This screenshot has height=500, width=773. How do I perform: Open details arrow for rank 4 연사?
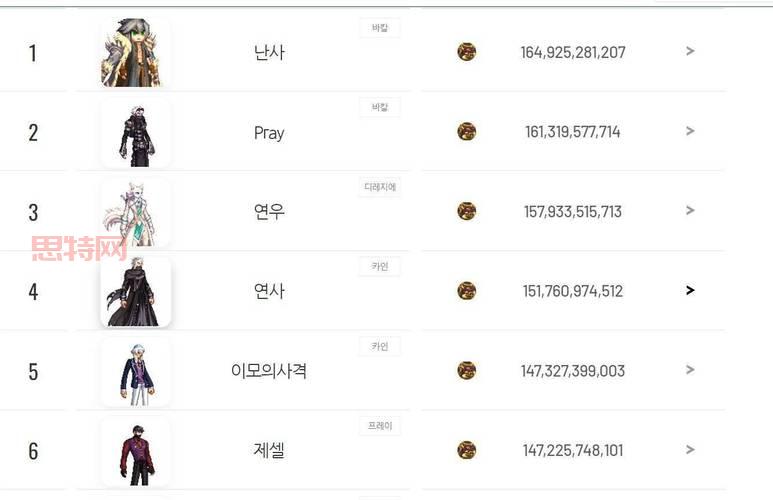pyautogui.click(x=690, y=291)
